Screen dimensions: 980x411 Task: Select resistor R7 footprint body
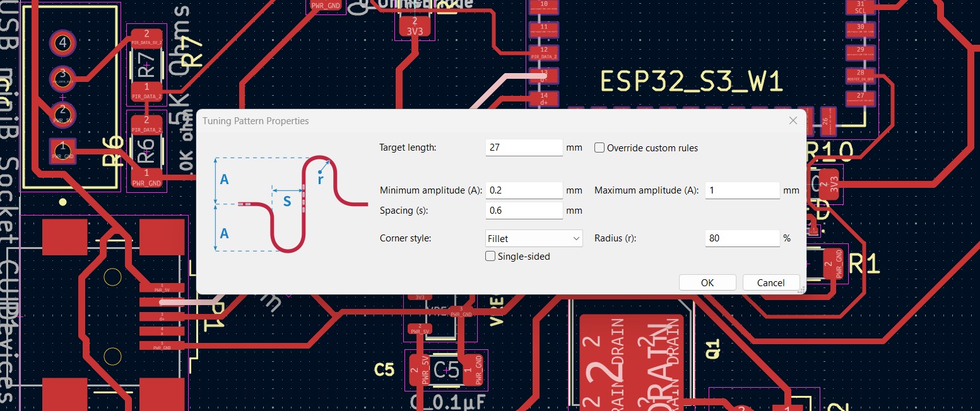click(146, 65)
